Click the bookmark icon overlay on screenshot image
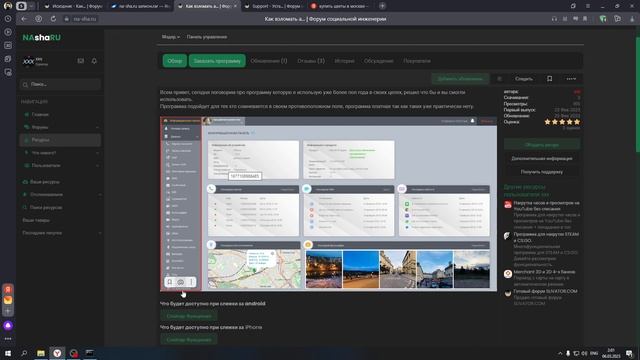640x360 pixels. (170, 282)
